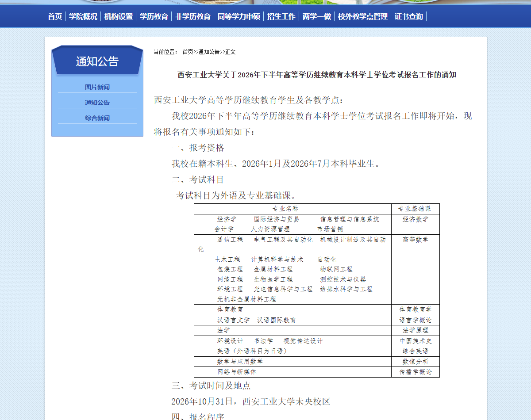The image size is (531, 420).
Task: Open 通知公告 sidebar link
Action: coord(97,103)
